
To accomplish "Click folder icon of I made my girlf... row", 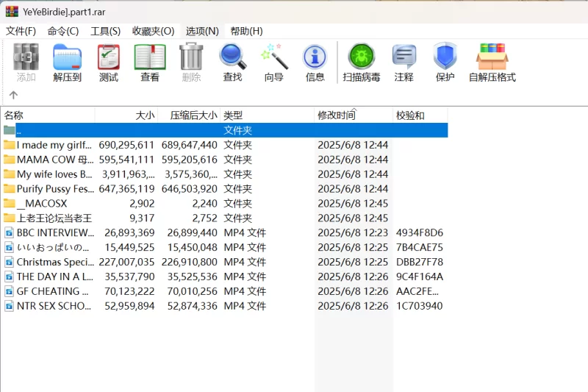I will pos(10,145).
